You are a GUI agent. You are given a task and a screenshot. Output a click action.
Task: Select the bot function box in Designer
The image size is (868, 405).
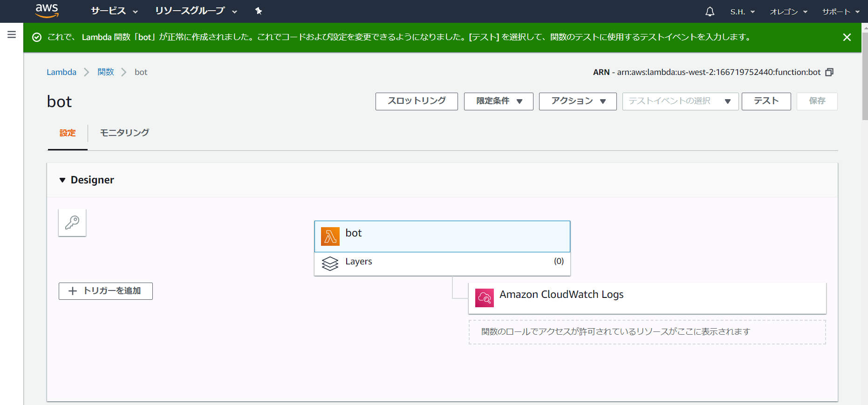442,236
